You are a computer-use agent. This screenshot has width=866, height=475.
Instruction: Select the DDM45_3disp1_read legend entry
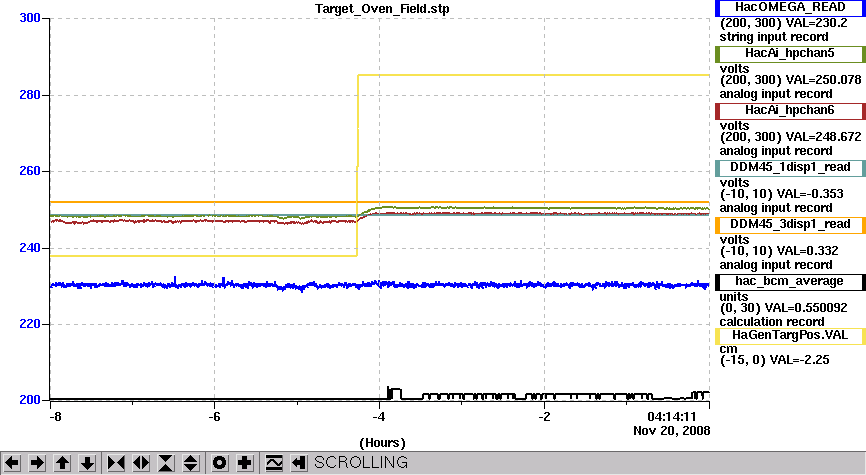pyautogui.click(x=790, y=225)
